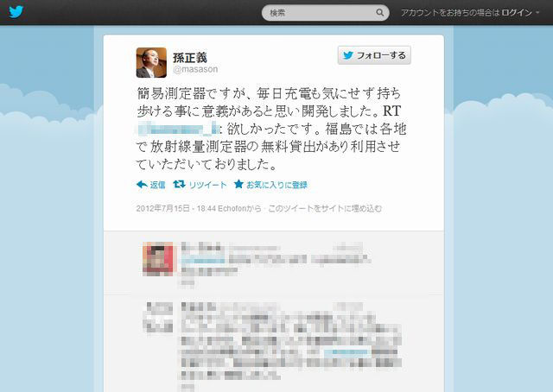Click the 2012年7月15日 tweet timestamp
The width and height of the screenshot is (553, 392).
tap(163, 208)
